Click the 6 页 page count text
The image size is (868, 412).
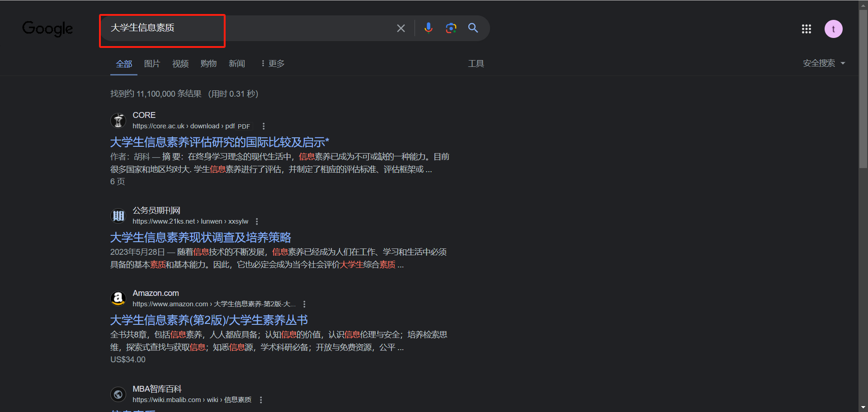tap(118, 182)
